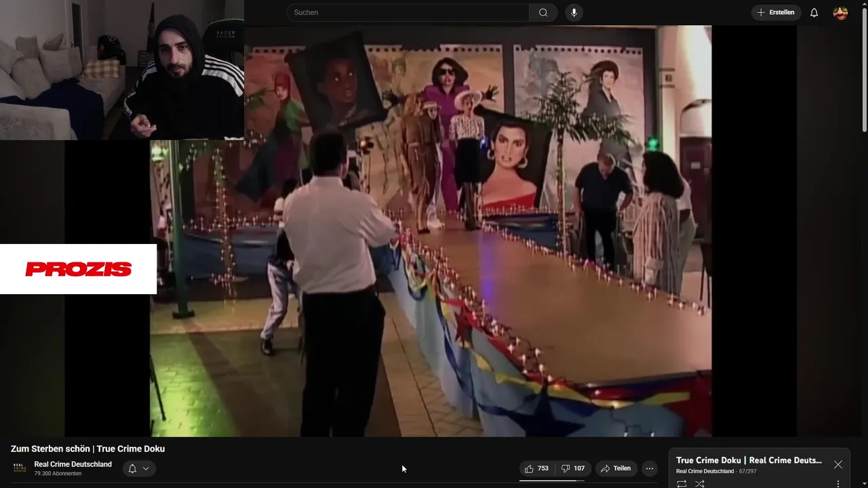
Task: Open the account avatar menu
Action: 840,13
